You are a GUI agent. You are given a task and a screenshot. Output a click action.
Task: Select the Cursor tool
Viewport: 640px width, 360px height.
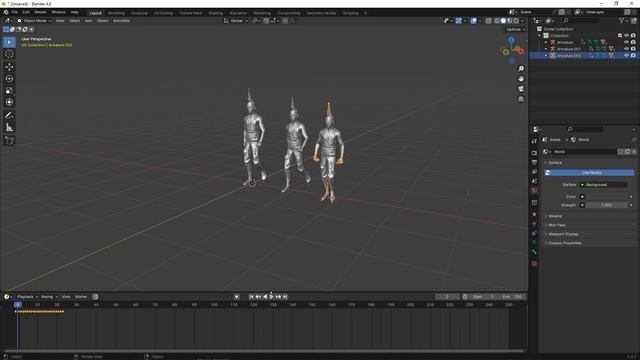[9, 54]
